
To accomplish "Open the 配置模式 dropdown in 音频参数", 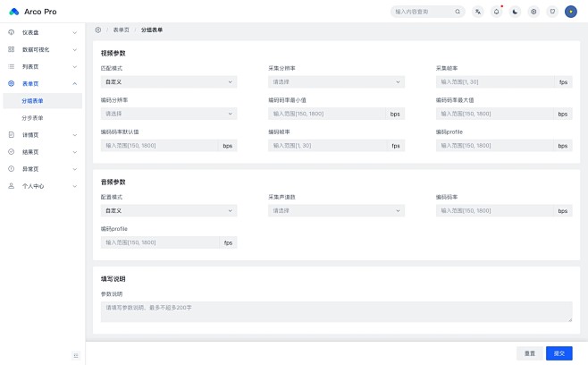I will pos(169,210).
